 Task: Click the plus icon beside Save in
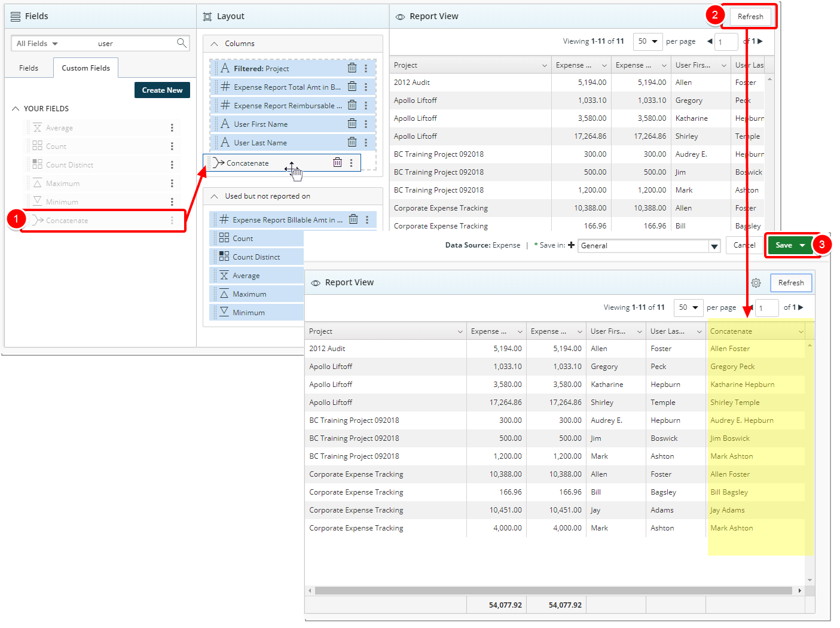tap(572, 245)
